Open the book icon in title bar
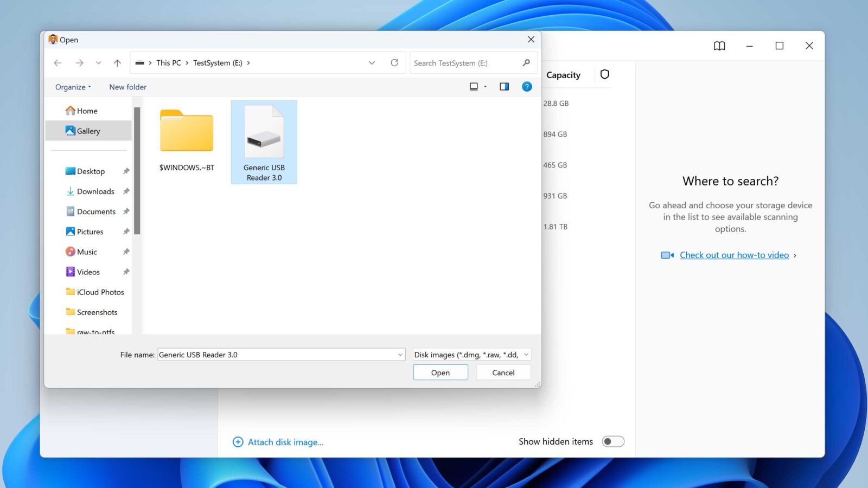 [719, 46]
